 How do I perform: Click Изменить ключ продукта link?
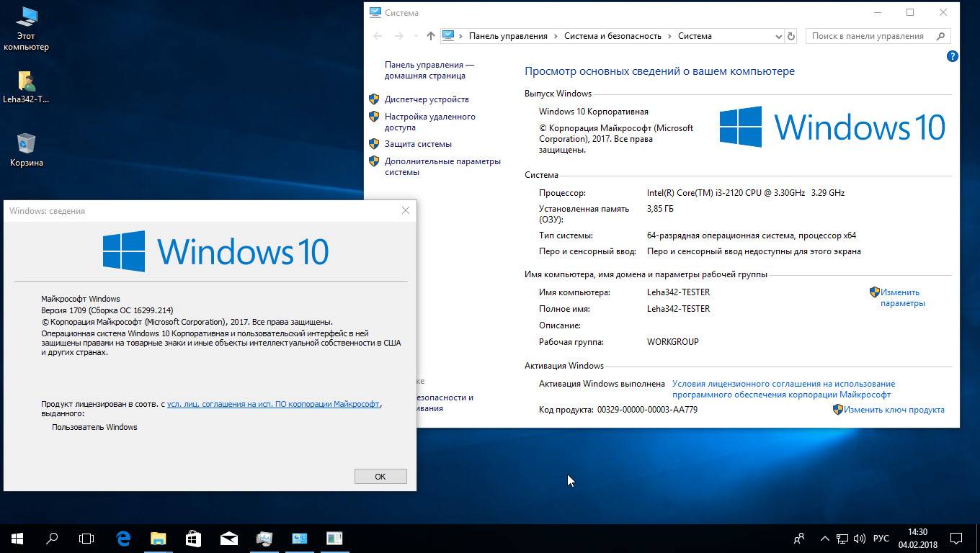pyautogui.click(x=894, y=410)
